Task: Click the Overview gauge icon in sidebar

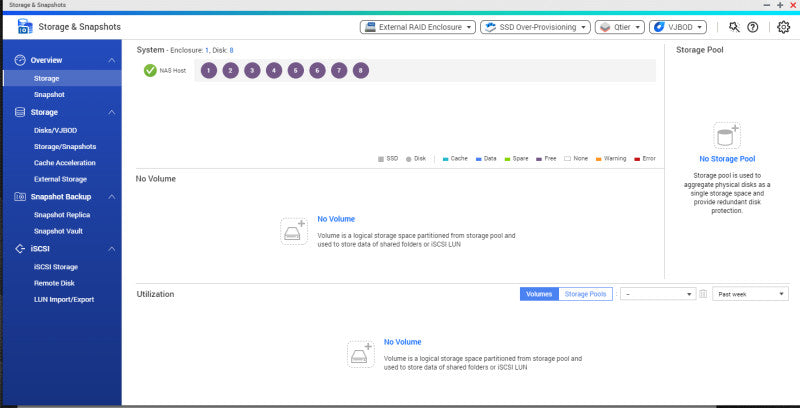Action: [x=20, y=60]
